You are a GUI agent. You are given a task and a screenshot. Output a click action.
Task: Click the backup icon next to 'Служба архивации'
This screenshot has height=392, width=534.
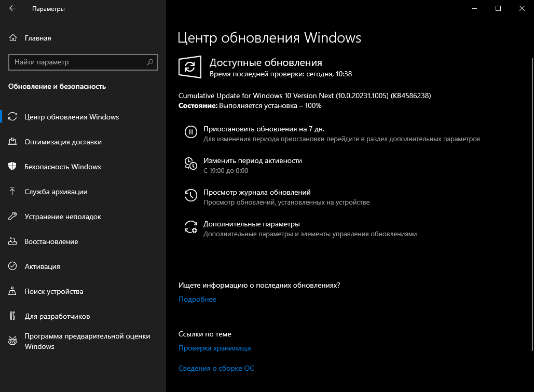pyautogui.click(x=12, y=192)
